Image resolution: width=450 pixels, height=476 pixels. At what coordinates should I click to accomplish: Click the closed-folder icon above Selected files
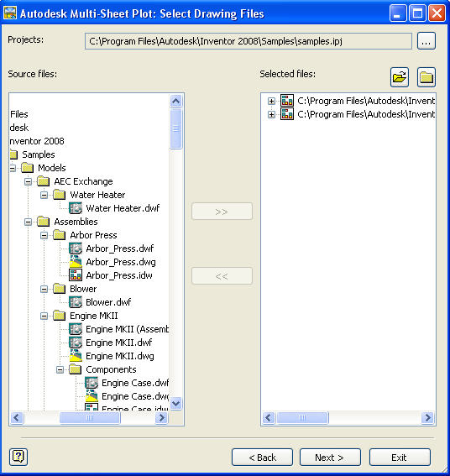426,77
